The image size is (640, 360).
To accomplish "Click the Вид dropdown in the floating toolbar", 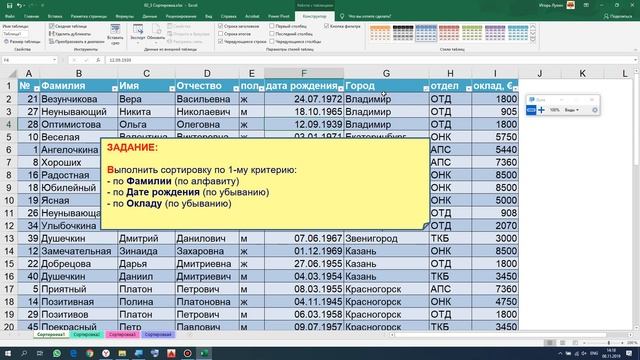I will [x=571, y=110].
